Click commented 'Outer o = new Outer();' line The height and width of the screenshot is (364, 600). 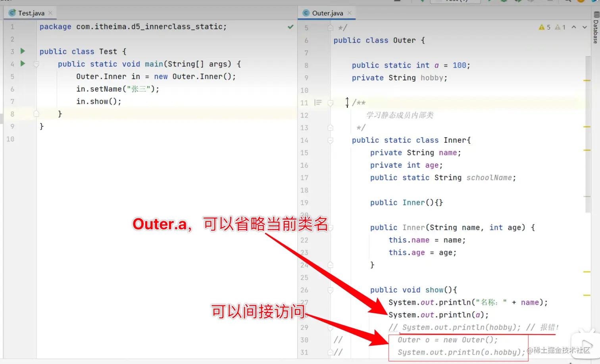448,340
